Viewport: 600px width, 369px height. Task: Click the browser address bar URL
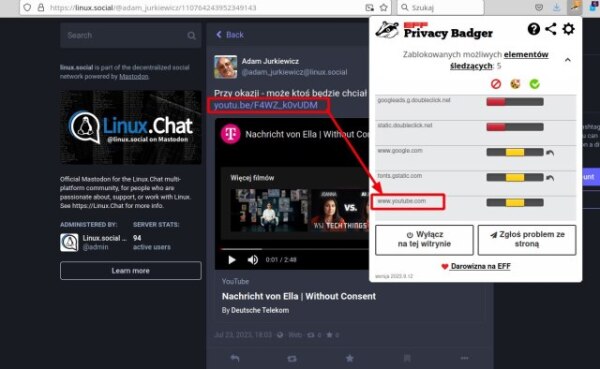click(x=153, y=8)
